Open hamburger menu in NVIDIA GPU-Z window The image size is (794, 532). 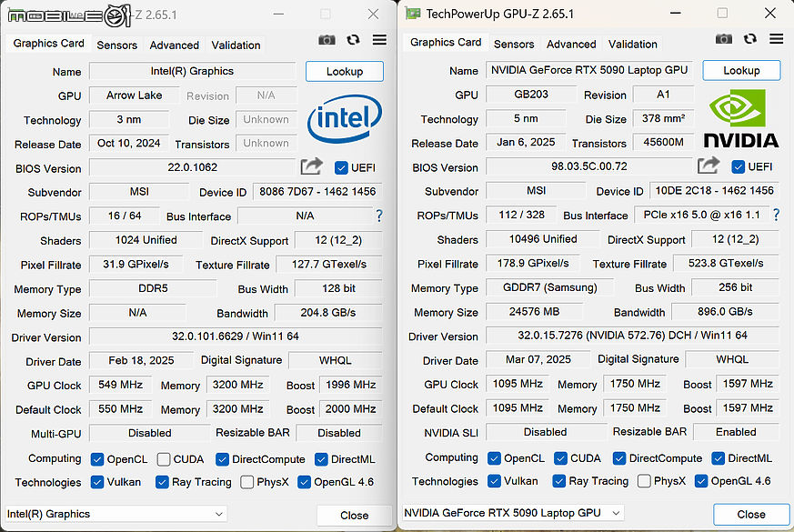[777, 38]
